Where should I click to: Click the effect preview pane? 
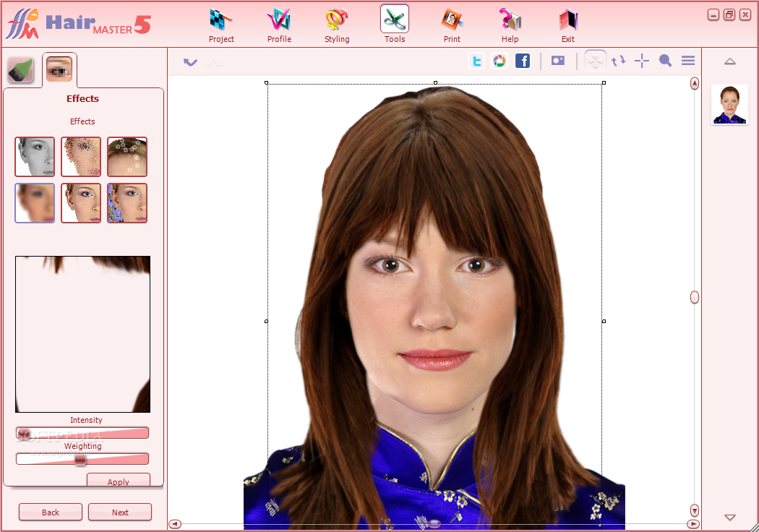tap(83, 334)
